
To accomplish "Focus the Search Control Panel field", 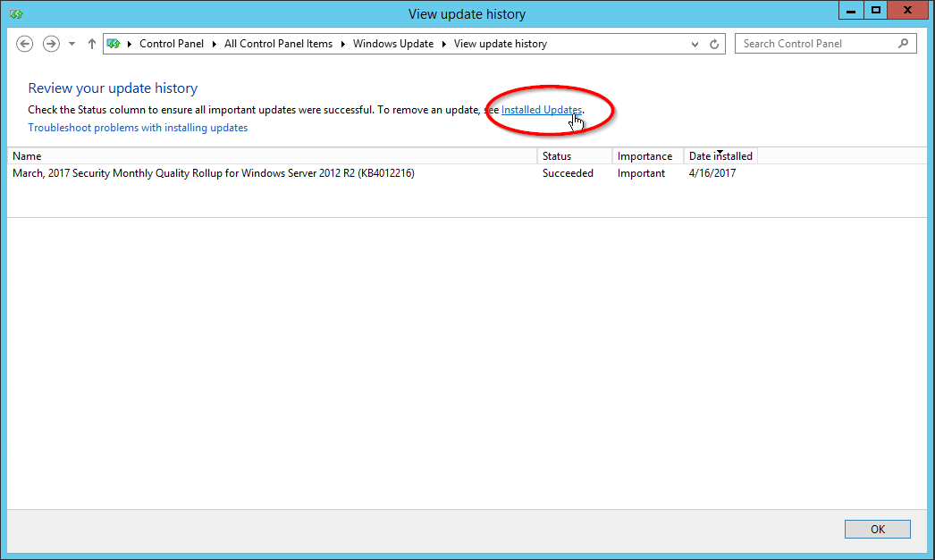I will click(x=825, y=44).
